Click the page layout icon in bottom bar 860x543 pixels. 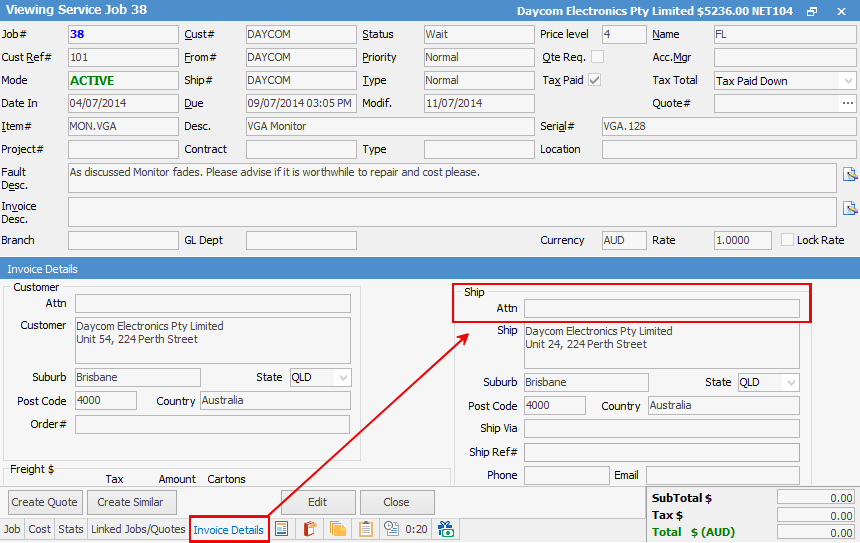281,529
